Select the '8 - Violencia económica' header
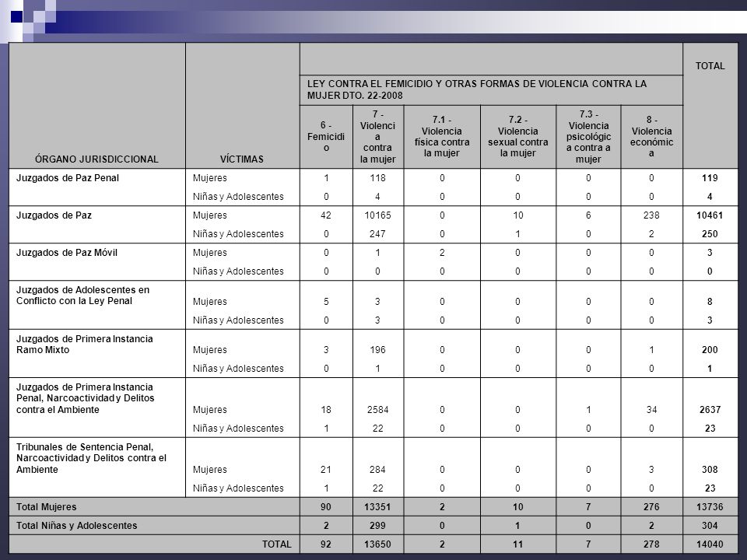The image size is (747, 560). pyautogui.click(x=651, y=136)
